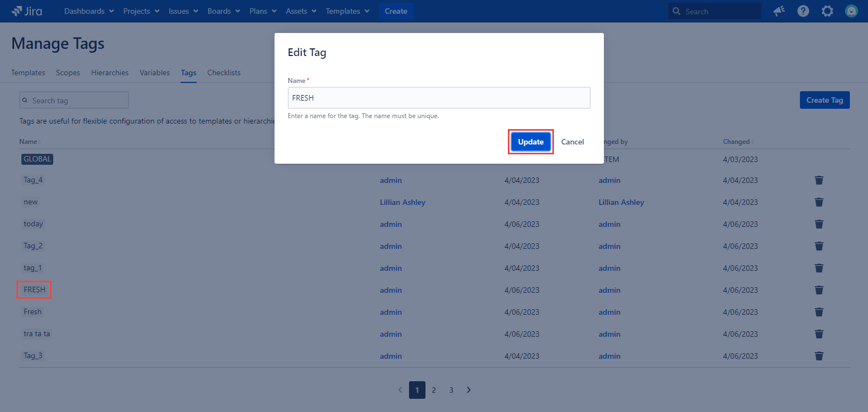The image size is (868, 412).
Task: Cancel the Edit Tag dialog
Action: click(x=572, y=142)
